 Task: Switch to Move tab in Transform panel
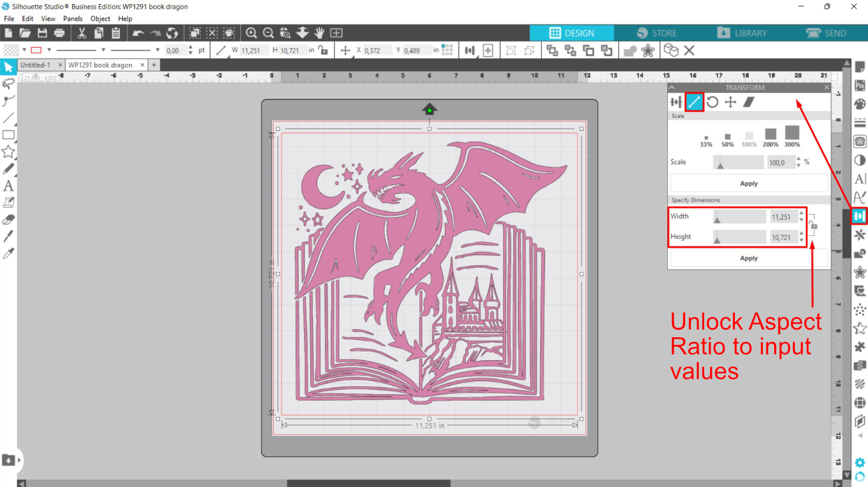[730, 102]
